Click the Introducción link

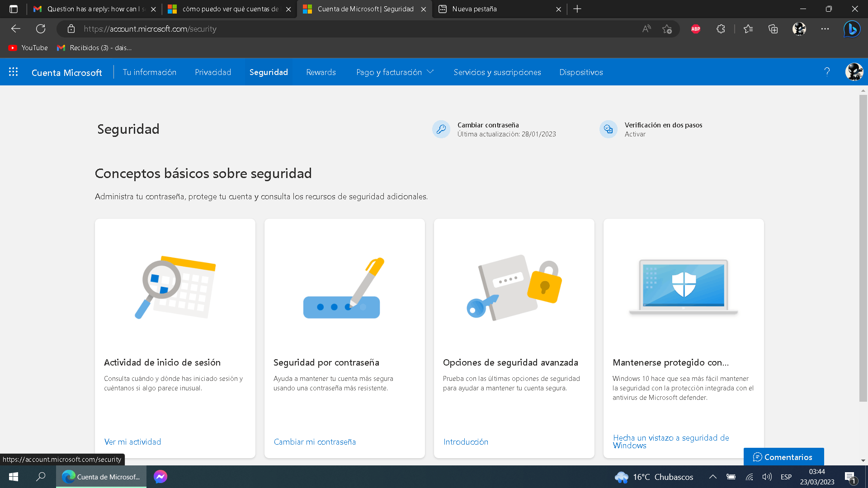pos(466,442)
